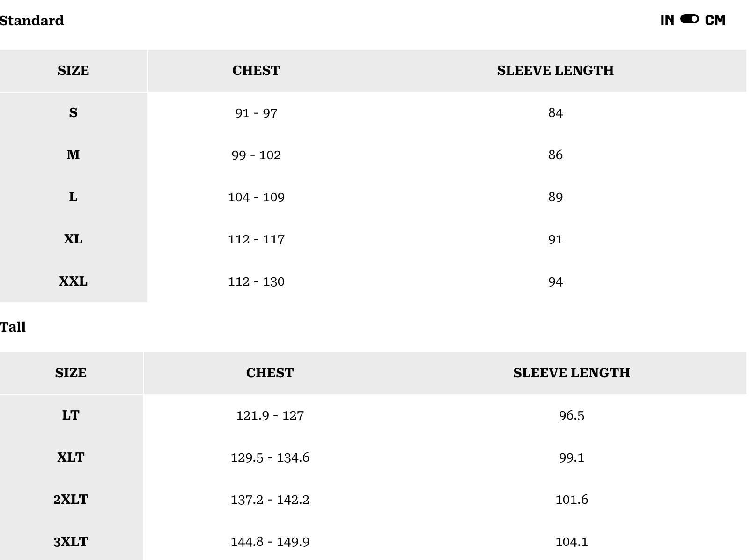Click the Standard section heading

[x=32, y=21]
